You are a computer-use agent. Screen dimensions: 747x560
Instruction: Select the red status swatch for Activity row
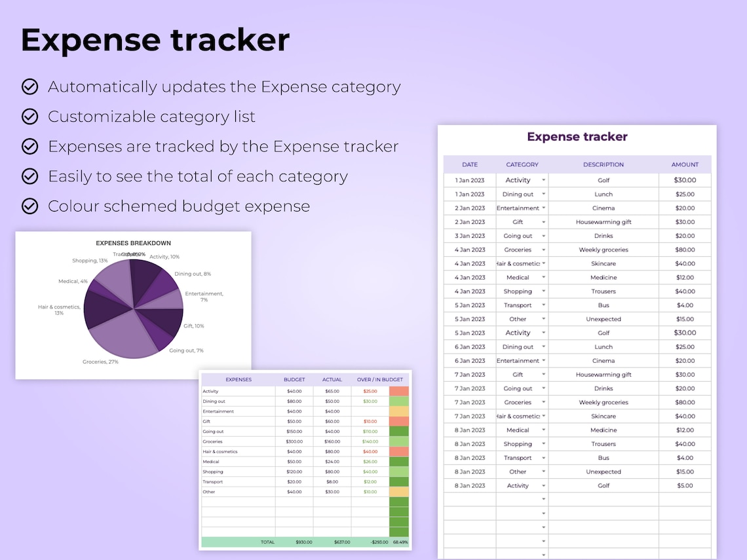[399, 391]
